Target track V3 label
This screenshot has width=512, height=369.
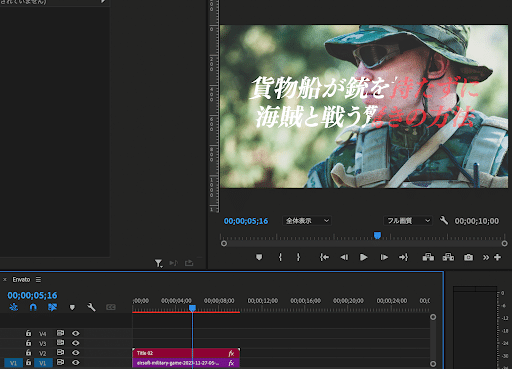point(43,343)
